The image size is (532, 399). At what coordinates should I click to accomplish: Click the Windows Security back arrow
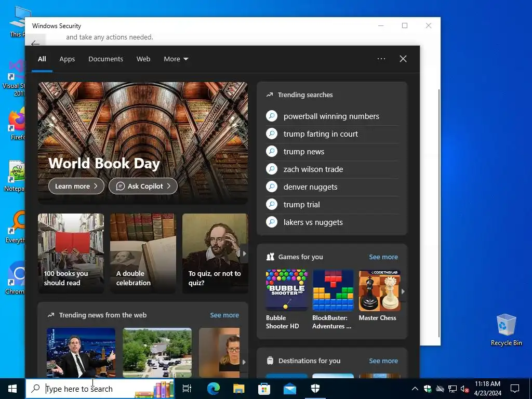pos(35,43)
